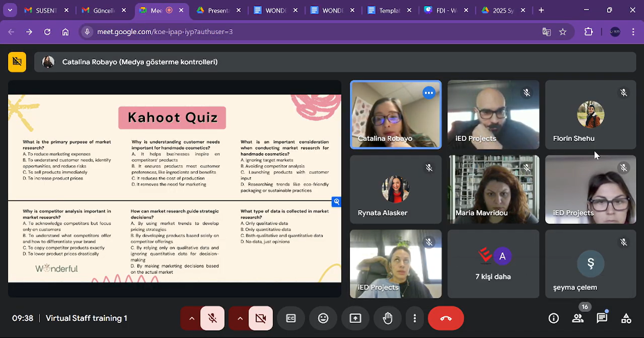Open the activities shapes icon
This screenshot has width=644, height=338.
pyautogui.click(x=626, y=318)
